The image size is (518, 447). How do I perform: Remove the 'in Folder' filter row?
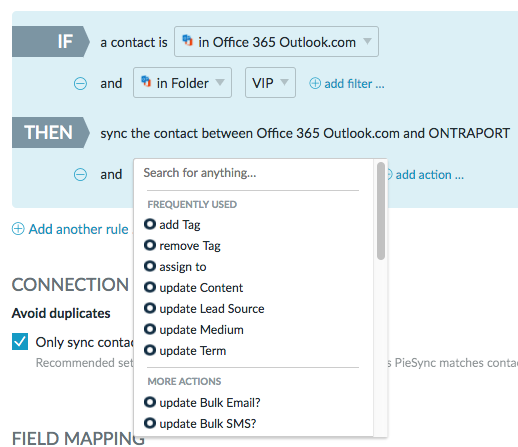(80, 83)
